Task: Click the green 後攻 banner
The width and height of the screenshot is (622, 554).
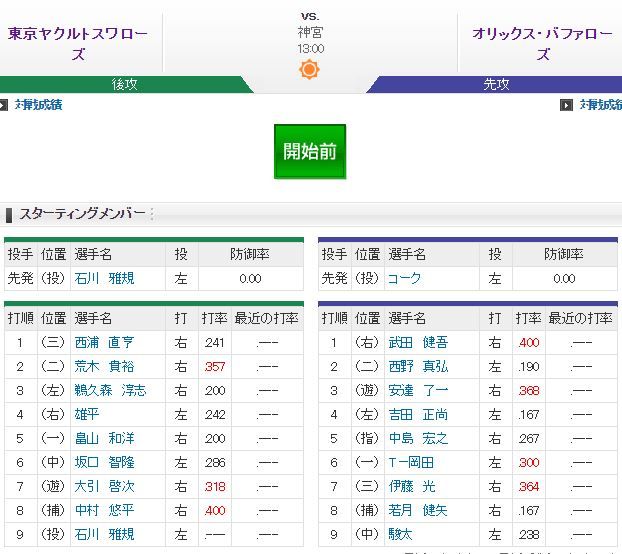Action: (124, 84)
